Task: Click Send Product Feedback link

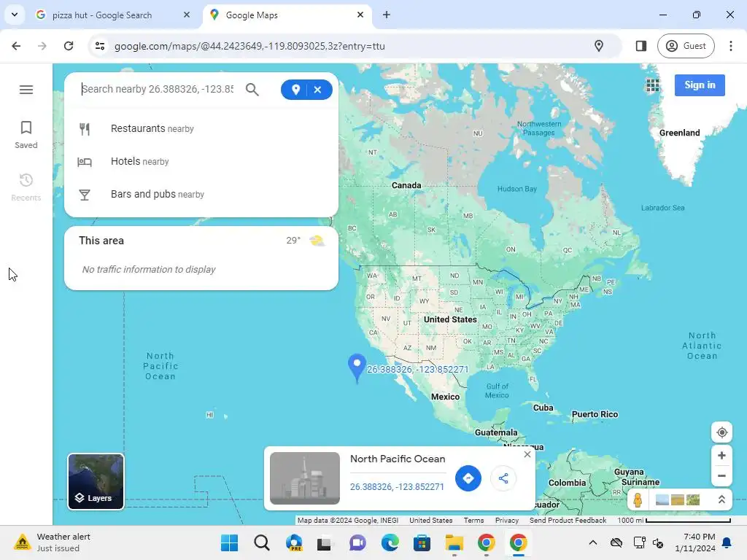Action: (x=568, y=521)
